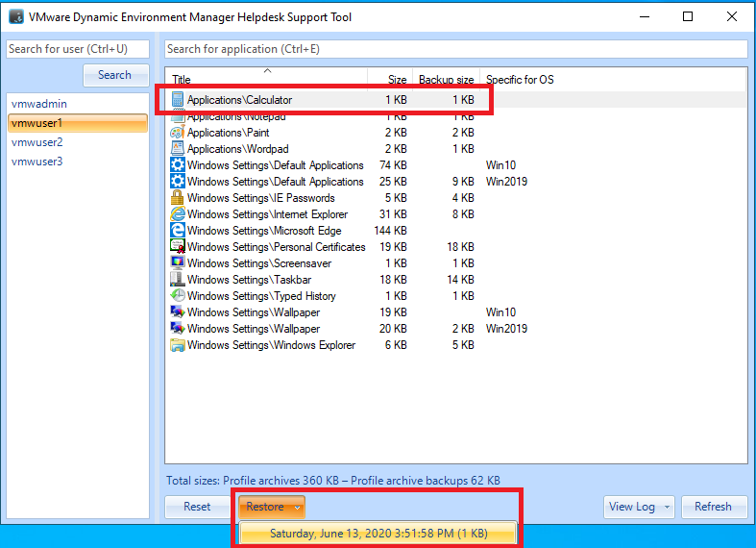Click the Paint application icon

pos(178,133)
